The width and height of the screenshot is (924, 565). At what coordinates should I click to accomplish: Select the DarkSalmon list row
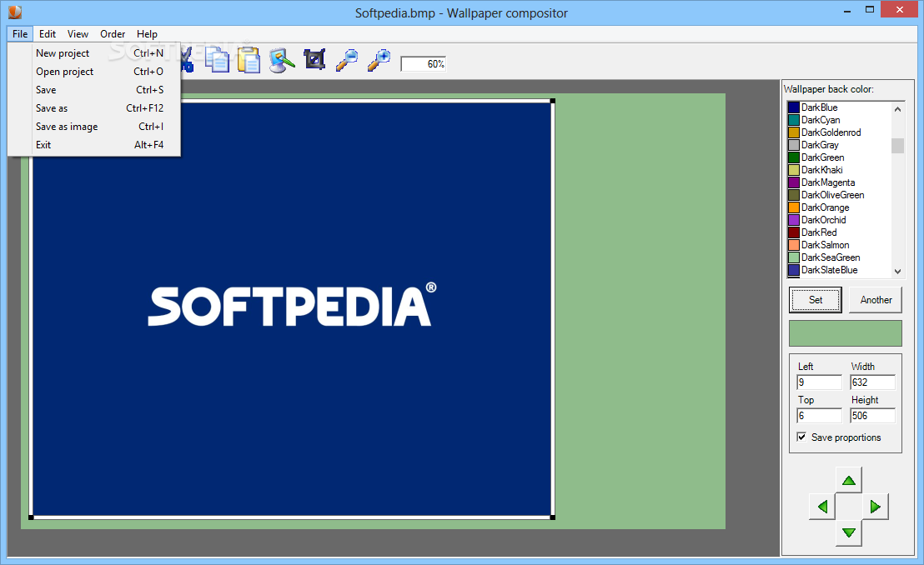[x=839, y=244]
